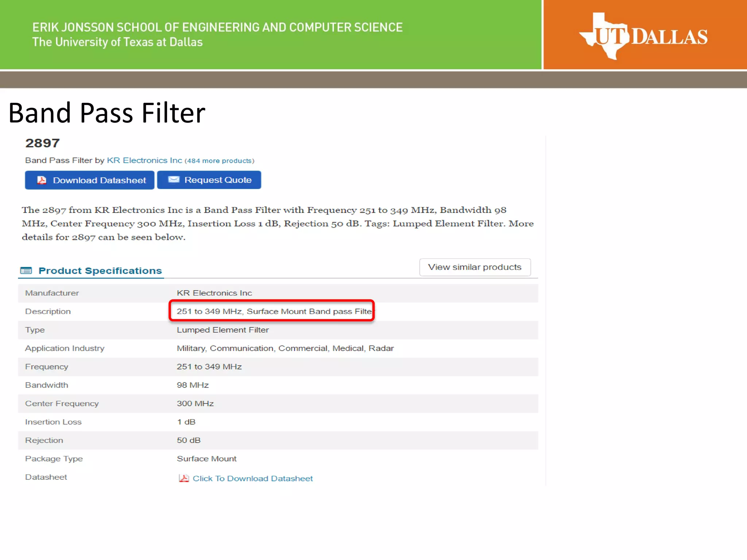
Task: Click the Manufacturer row label
Action: point(52,293)
